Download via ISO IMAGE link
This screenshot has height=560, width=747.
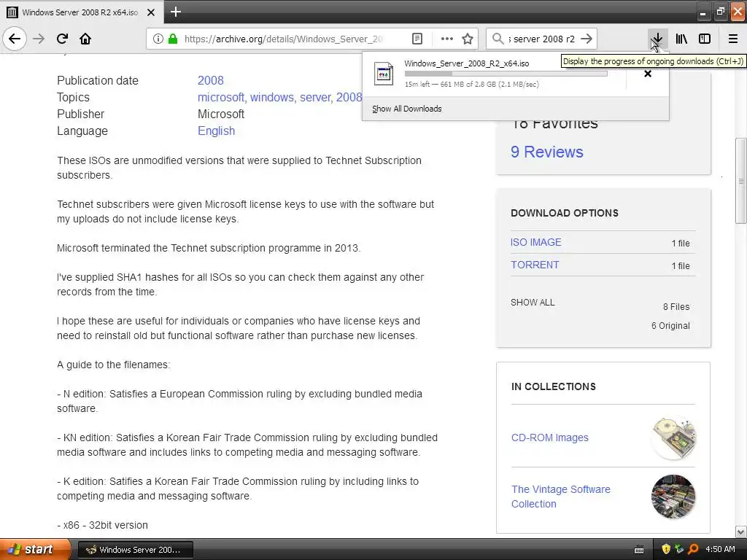tap(536, 242)
